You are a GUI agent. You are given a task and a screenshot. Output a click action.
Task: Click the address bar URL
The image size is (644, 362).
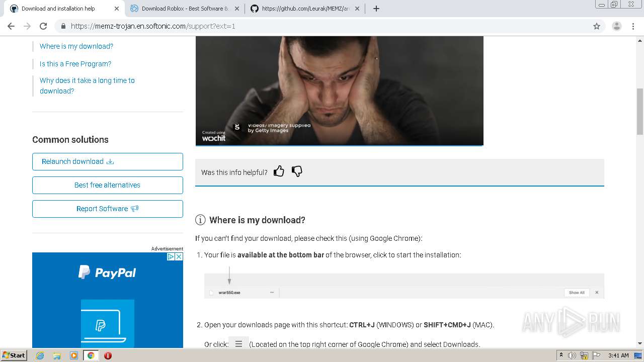click(x=153, y=26)
